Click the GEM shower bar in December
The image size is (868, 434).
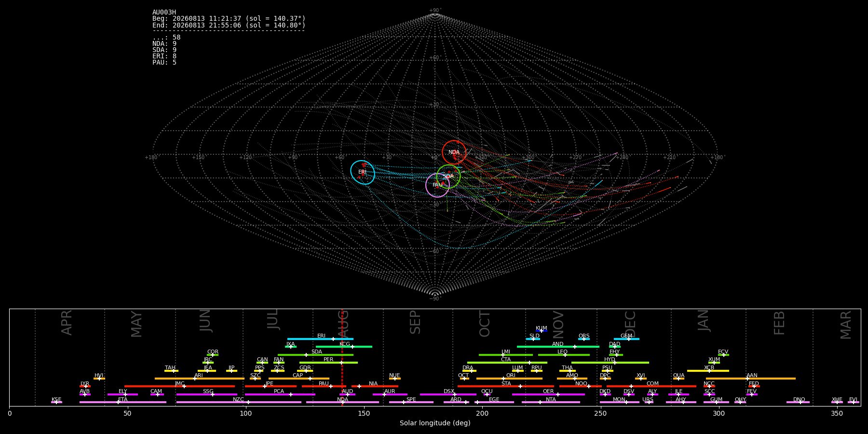point(626,339)
